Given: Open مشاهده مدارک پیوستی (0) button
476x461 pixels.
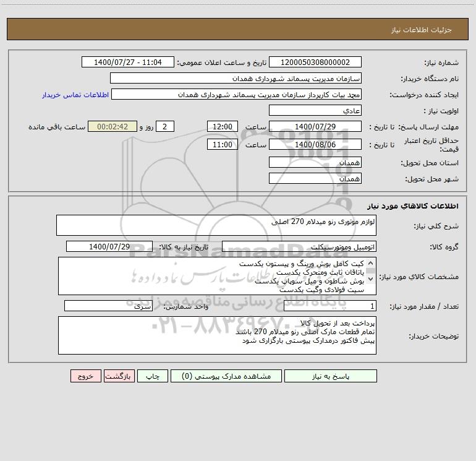Looking at the screenshot, I should (226, 376).
